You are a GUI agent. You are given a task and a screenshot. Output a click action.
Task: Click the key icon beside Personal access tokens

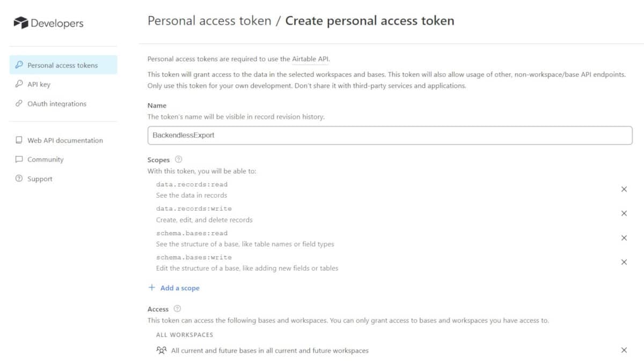click(19, 65)
